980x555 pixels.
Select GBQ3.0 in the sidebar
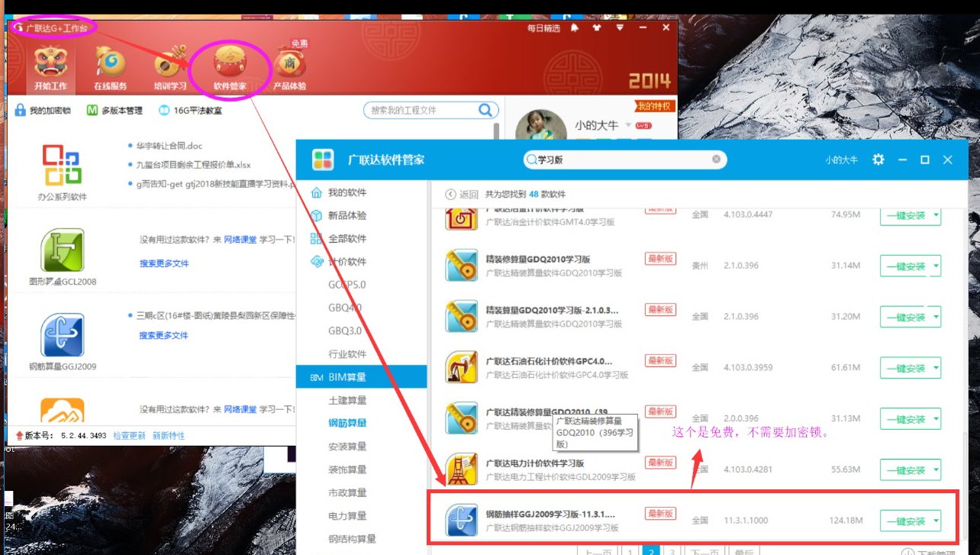pyautogui.click(x=347, y=331)
